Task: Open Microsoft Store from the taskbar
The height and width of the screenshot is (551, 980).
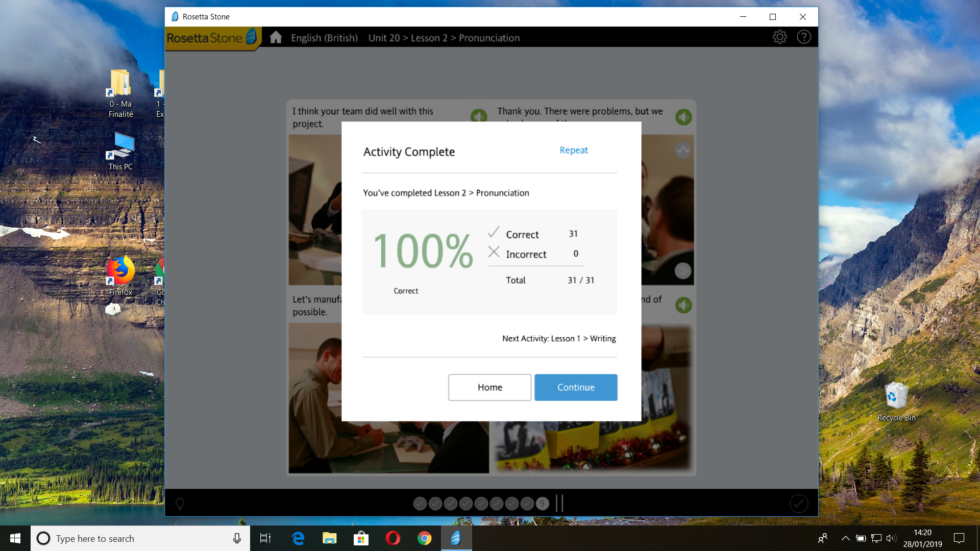Action: pos(361,538)
